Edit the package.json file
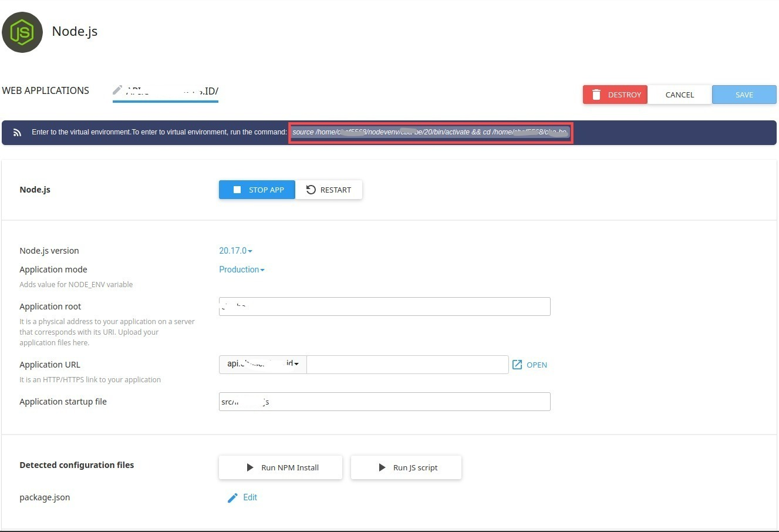This screenshot has height=532, width=779. click(x=242, y=497)
